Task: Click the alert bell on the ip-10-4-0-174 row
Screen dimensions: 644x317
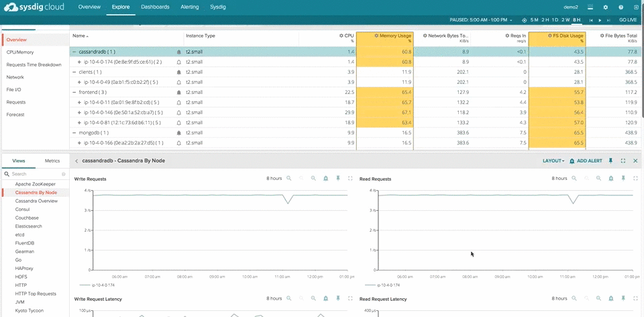Action: (178, 62)
